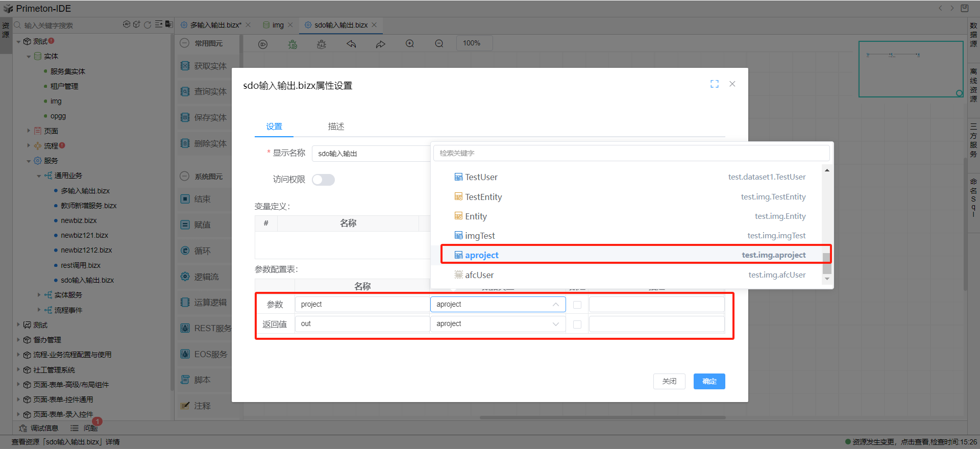Click the undo arrow in the toolbar
The width and height of the screenshot is (980, 449).
tap(351, 44)
